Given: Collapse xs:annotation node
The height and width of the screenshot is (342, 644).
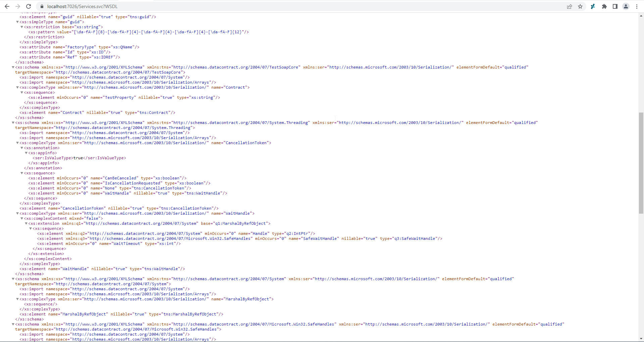Looking at the screenshot, I should (x=22, y=148).
